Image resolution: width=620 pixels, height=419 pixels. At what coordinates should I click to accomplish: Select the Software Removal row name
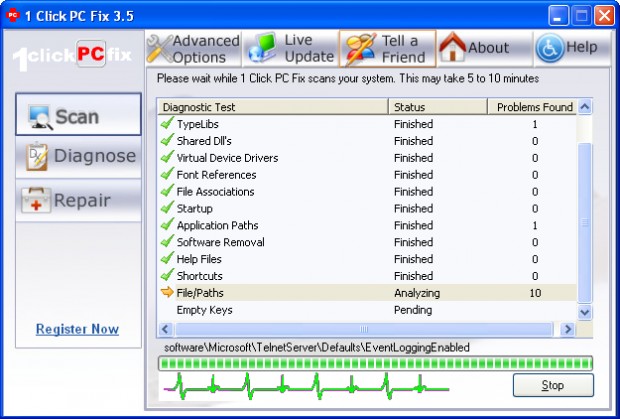coord(221,242)
